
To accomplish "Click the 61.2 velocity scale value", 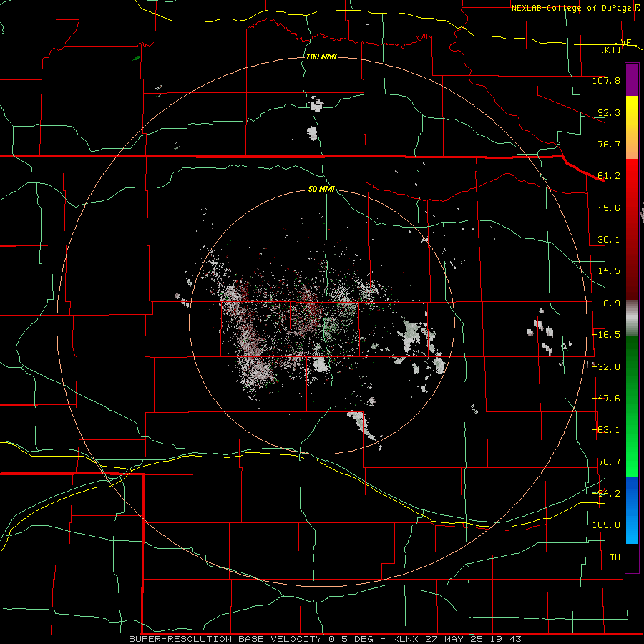I will pyautogui.click(x=609, y=176).
